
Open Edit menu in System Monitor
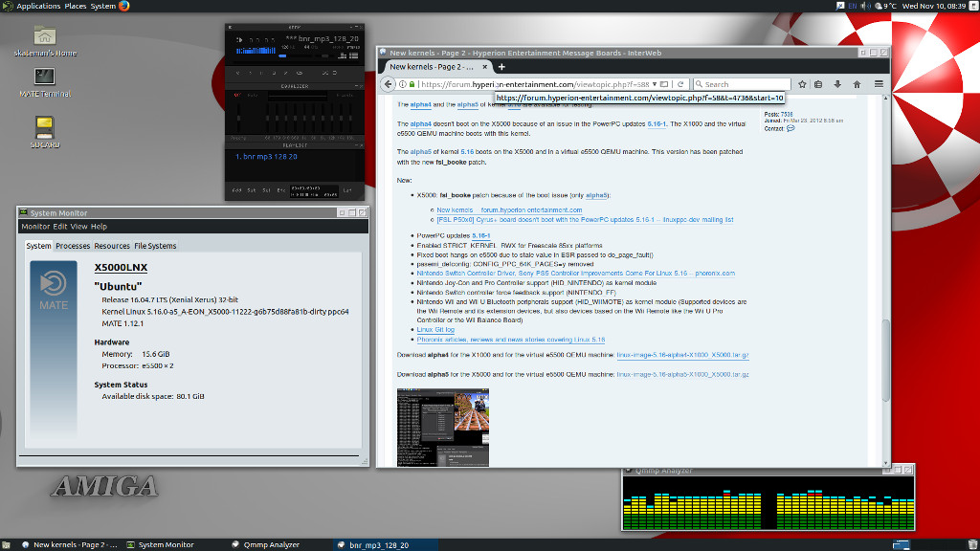click(59, 227)
